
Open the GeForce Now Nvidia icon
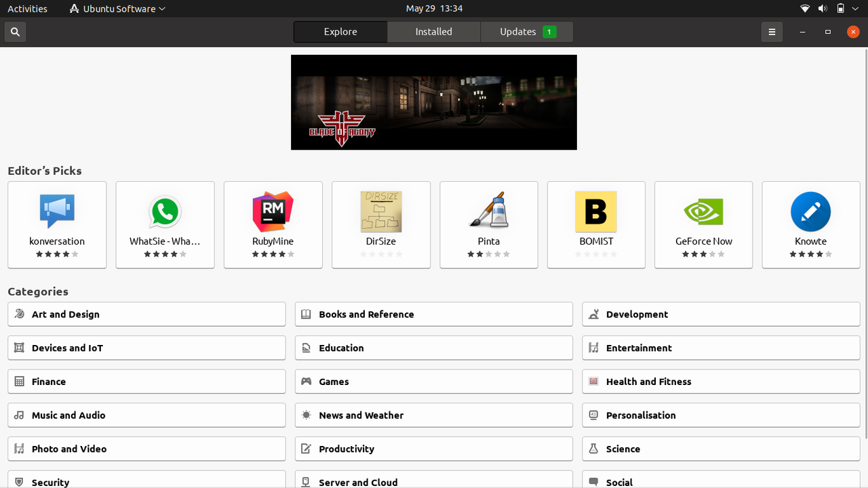(704, 211)
